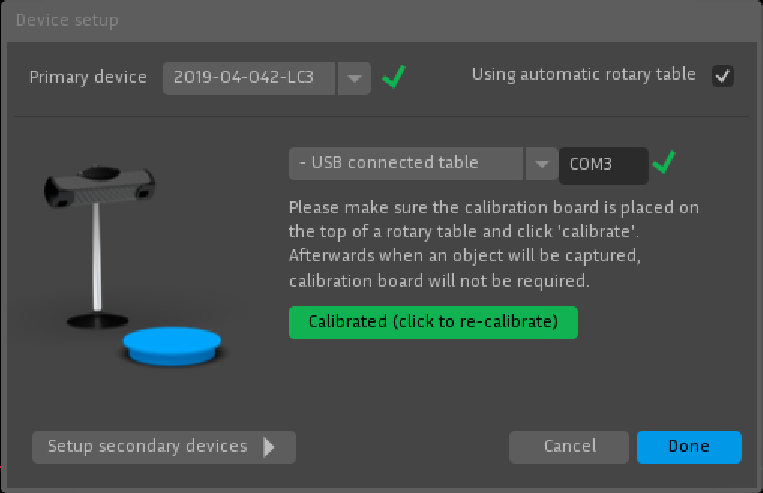Screen dimensions: 763x493
Task: Click the triangle arrow on Setup secondary devices
Action: pos(269,447)
